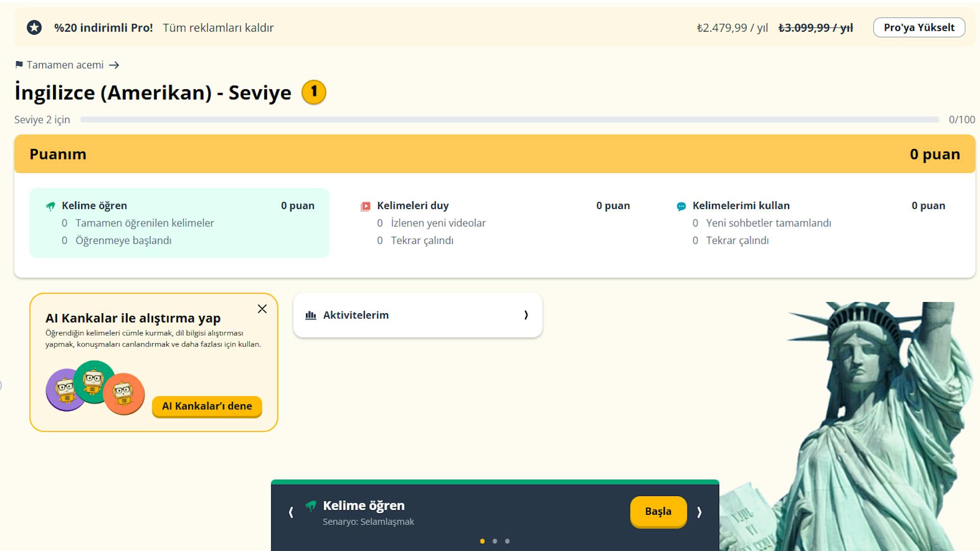Click the speech bubble icon for Kelimelerimi kullan
Viewport: 980px width, 551px height.
[x=680, y=206]
